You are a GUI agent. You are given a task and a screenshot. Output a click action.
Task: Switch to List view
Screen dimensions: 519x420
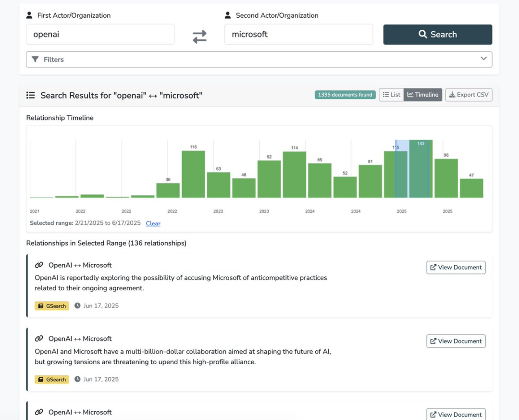pos(391,95)
